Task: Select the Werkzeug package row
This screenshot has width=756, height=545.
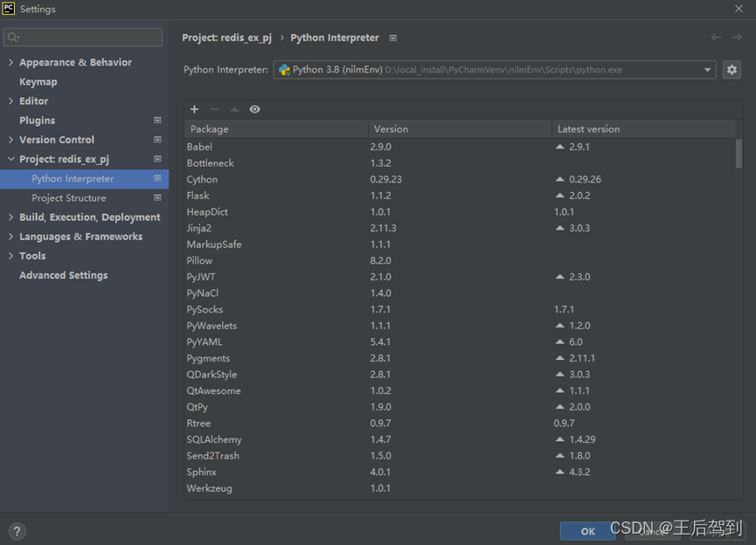Action: (461, 488)
